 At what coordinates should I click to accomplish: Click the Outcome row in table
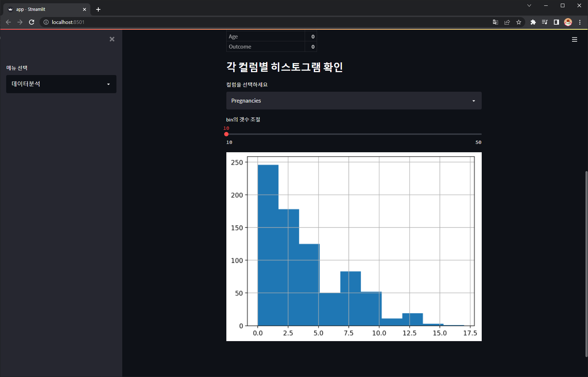click(272, 47)
